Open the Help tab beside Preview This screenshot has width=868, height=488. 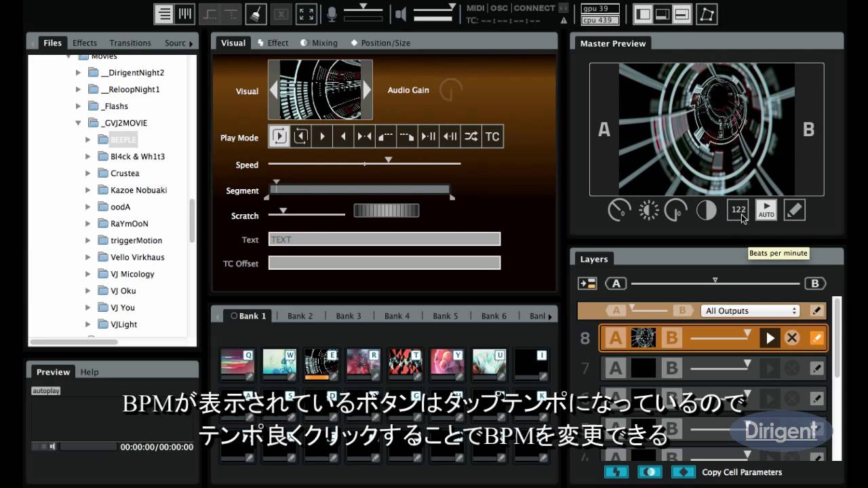coord(90,372)
